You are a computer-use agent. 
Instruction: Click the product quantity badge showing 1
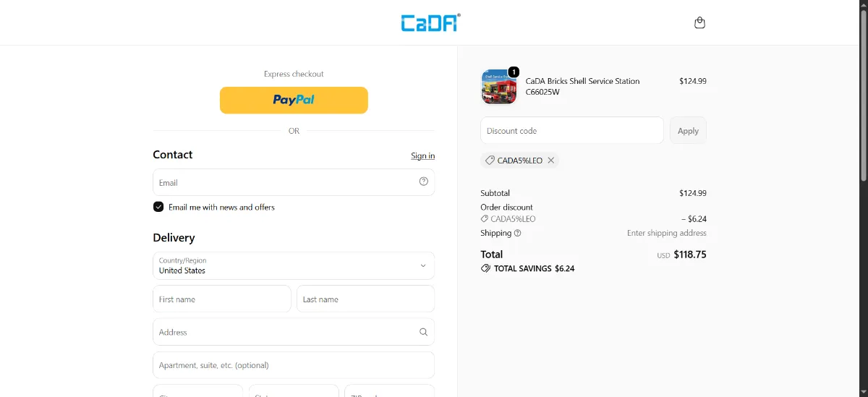tap(514, 72)
